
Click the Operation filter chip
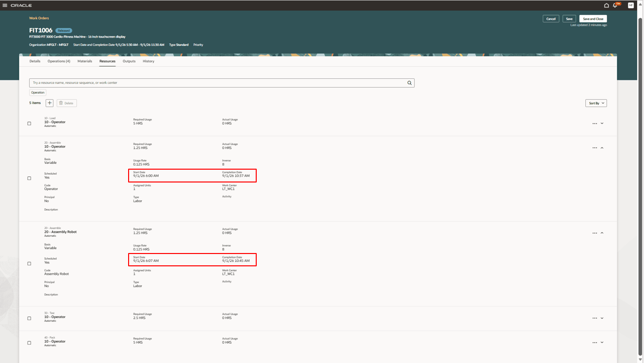38,92
